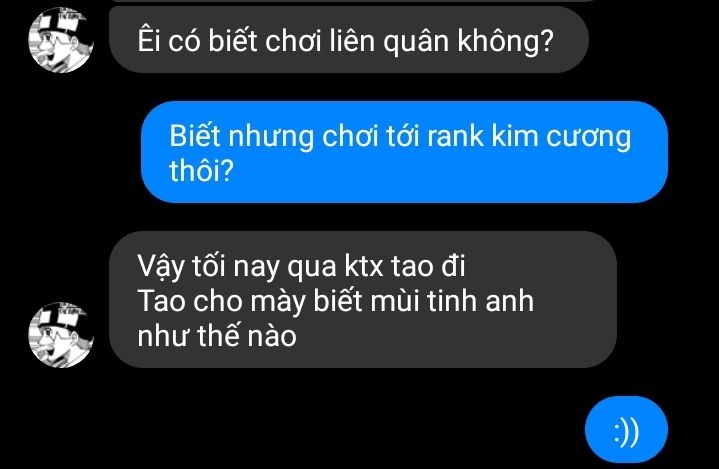The width and height of the screenshot is (719, 469).
Task: Tap the partially visible message bubble at top
Action: tap(353, 1)
